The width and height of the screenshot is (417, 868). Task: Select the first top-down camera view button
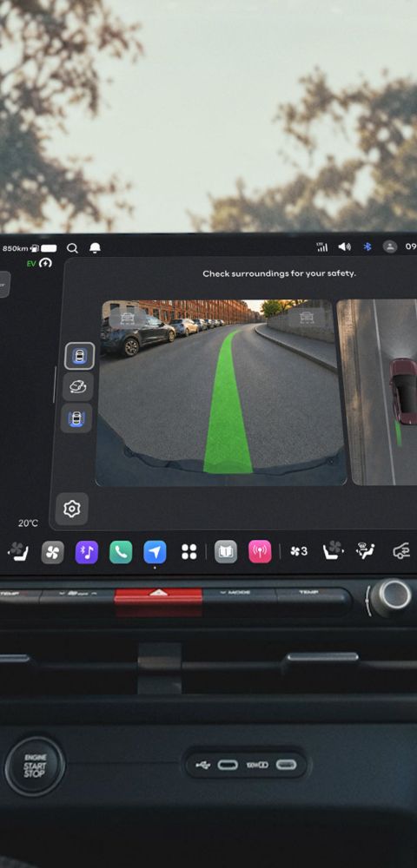coord(79,356)
